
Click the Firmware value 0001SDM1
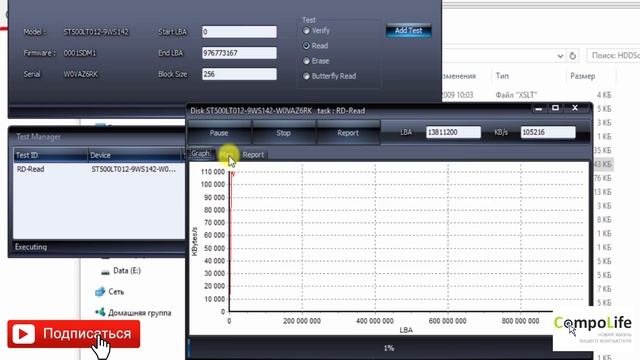[80, 53]
